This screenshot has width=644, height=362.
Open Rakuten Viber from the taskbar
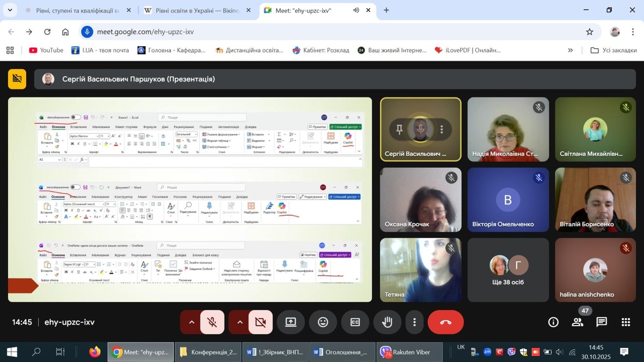(x=410, y=352)
